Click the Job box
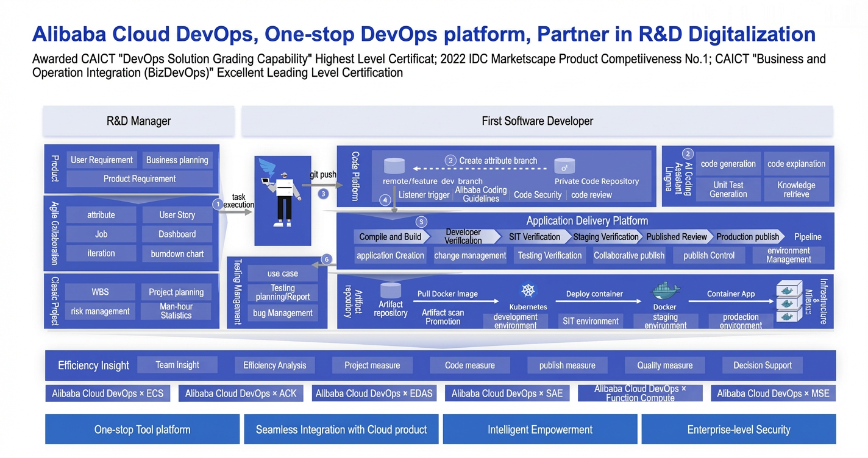 [101, 234]
